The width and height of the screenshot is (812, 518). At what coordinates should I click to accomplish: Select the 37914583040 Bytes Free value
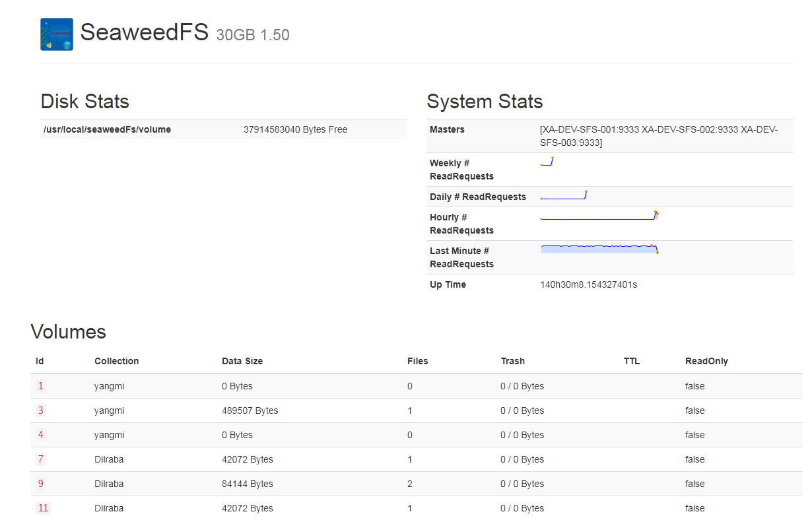click(x=295, y=129)
